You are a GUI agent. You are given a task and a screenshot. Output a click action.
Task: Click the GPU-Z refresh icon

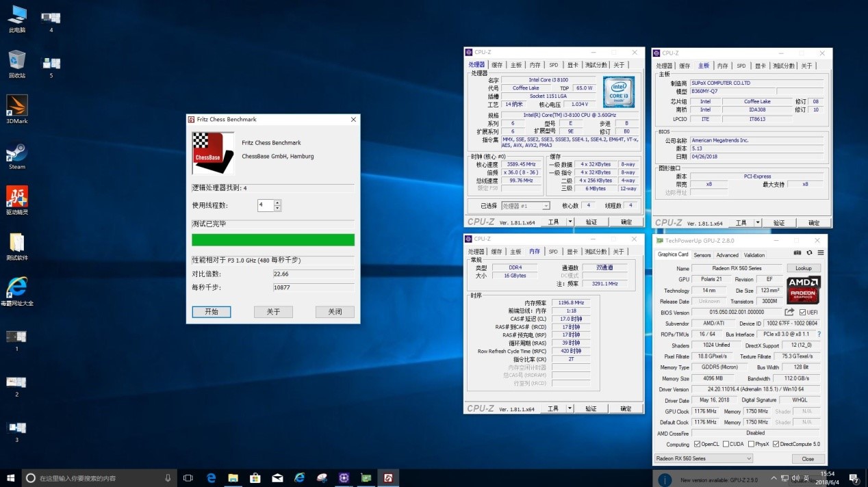coord(810,252)
